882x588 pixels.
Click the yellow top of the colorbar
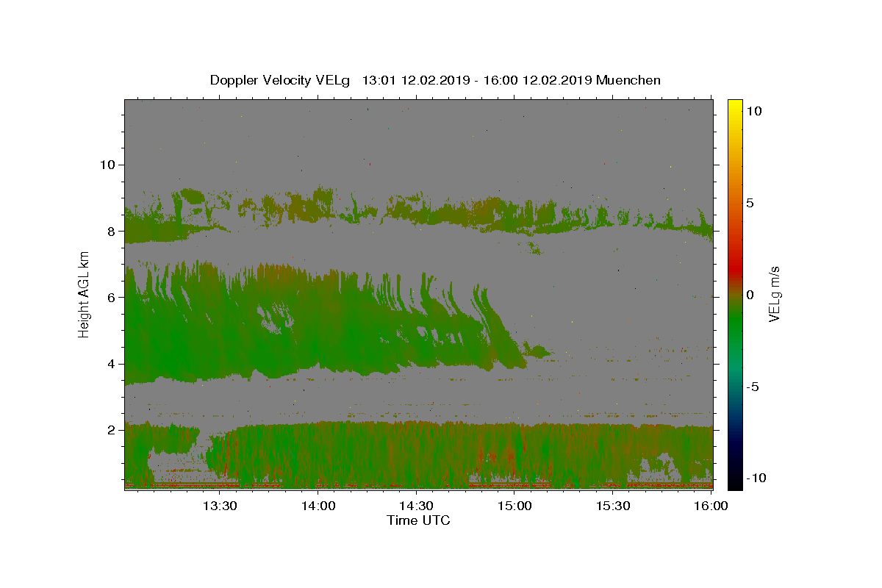(x=734, y=107)
